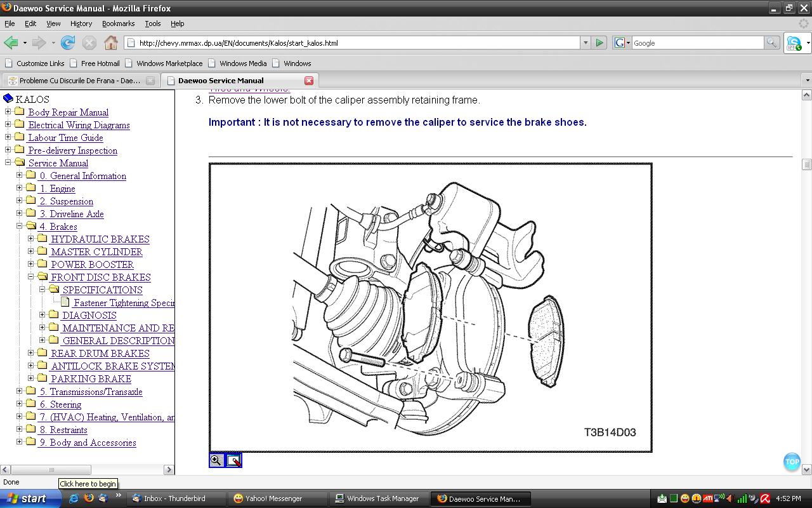Close the Daewoo Service Manual tab
This screenshot has height=508, width=812.
(x=309, y=81)
